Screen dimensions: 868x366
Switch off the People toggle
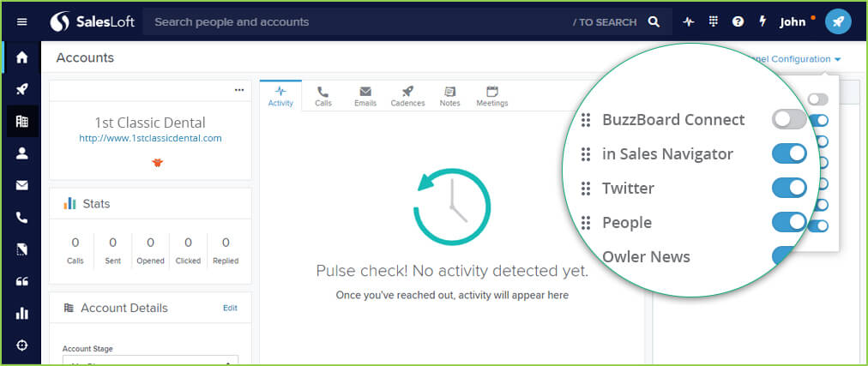pos(789,222)
